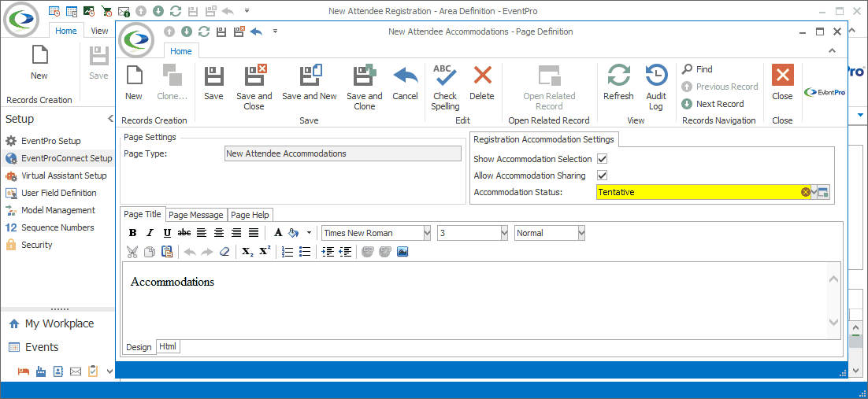The image size is (868, 399).
Task: Open the Normal paragraph style dropdown
Action: 581,233
